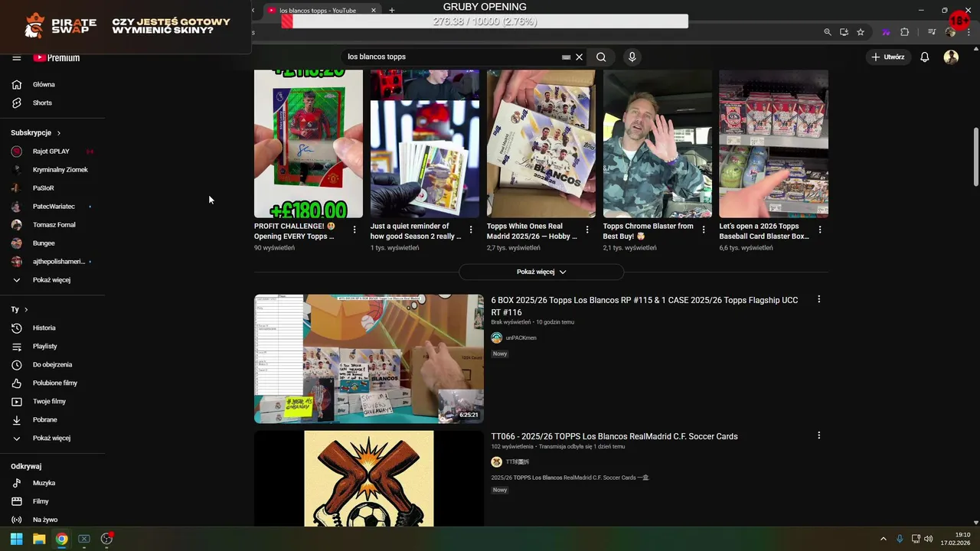Open Topps Chrome Blaster from Best Buy short
This screenshot has width=980, height=551.
tap(658, 144)
